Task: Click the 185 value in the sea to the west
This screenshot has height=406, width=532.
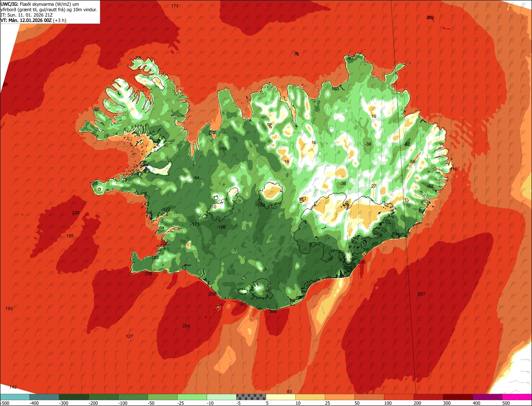Action: click(70, 236)
